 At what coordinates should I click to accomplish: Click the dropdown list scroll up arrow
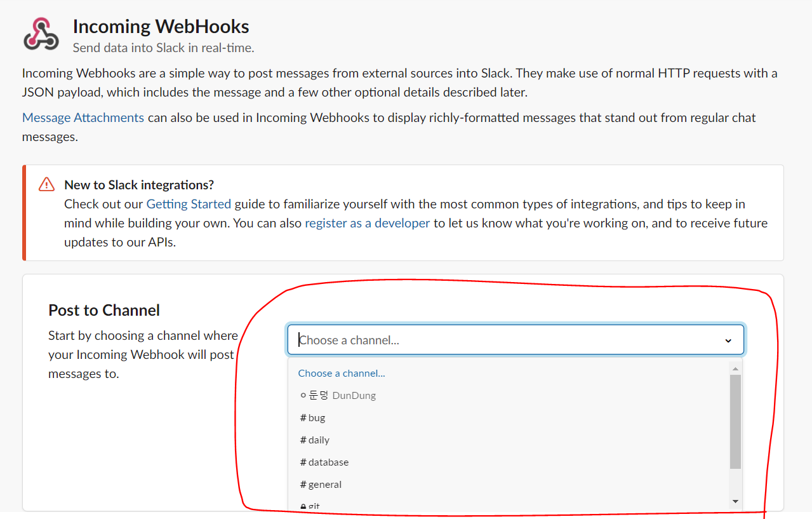(x=735, y=368)
